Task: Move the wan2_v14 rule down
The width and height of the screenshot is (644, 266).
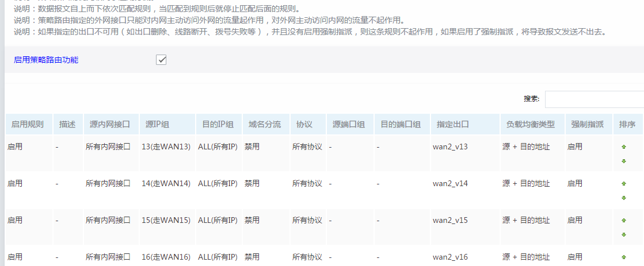Action: pyautogui.click(x=624, y=198)
